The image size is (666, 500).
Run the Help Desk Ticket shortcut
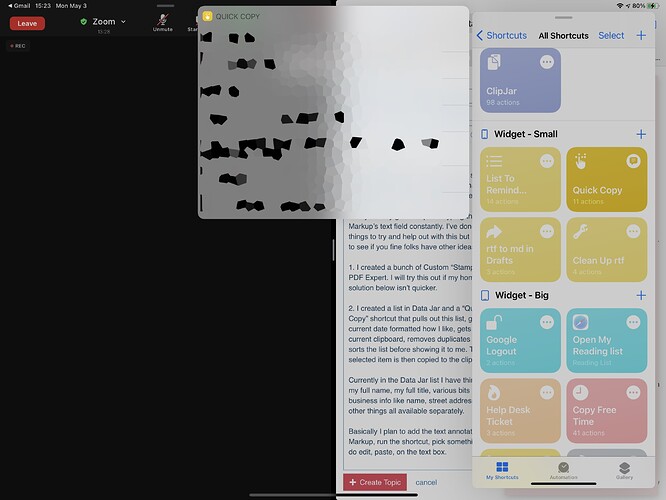pyautogui.click(x=520, y=411)
